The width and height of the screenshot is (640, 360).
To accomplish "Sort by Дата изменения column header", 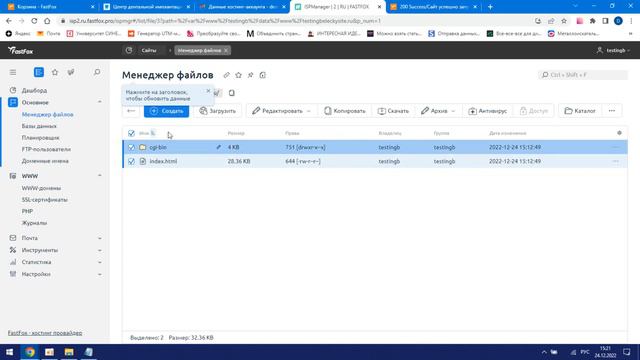I will coord(507,133).
